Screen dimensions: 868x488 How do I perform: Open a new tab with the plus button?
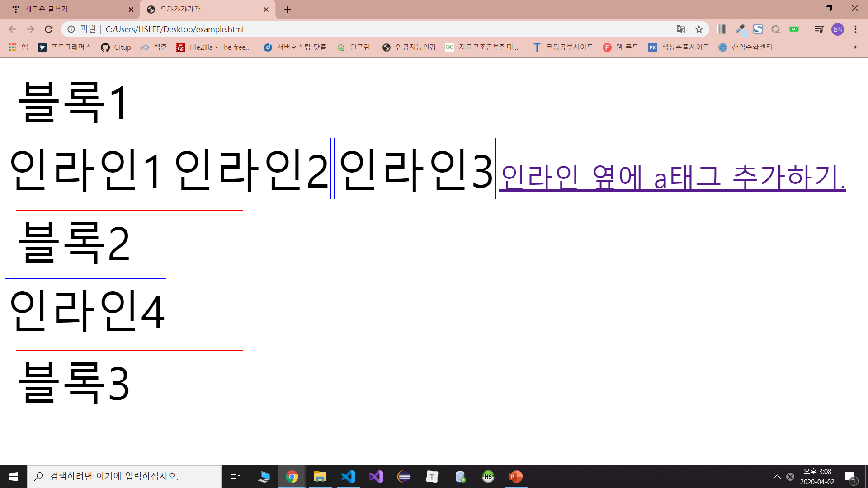pos(288,9)
